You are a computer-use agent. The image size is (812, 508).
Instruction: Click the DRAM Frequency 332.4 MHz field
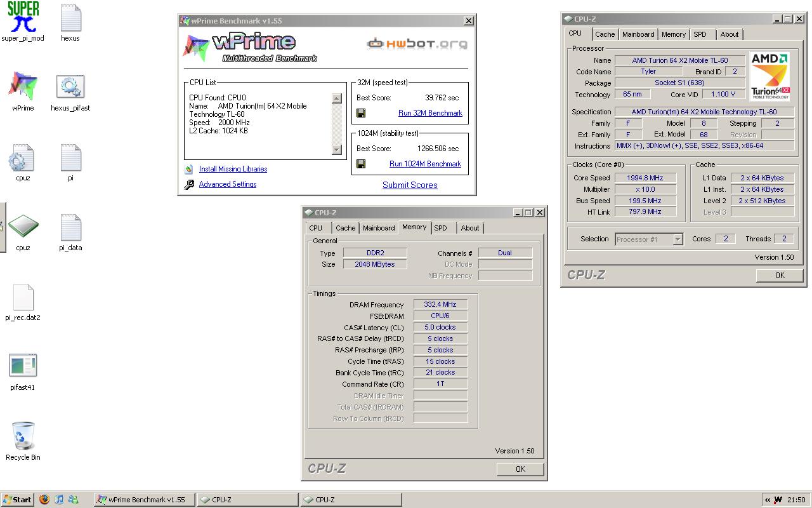(440, 305)
